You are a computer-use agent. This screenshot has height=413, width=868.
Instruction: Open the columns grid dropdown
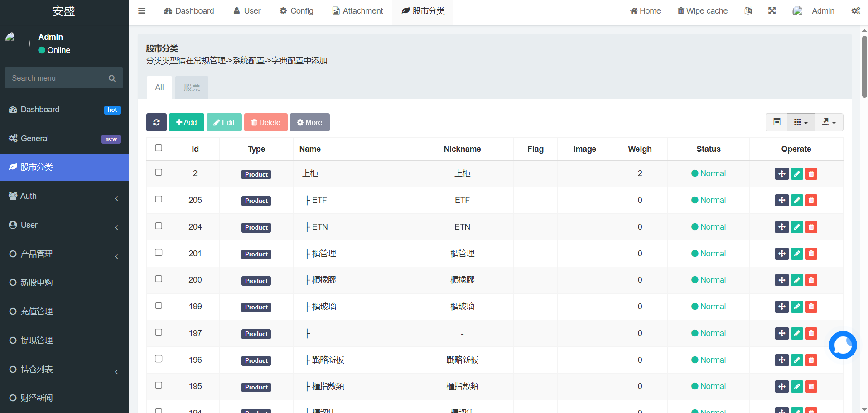point(801,122)
